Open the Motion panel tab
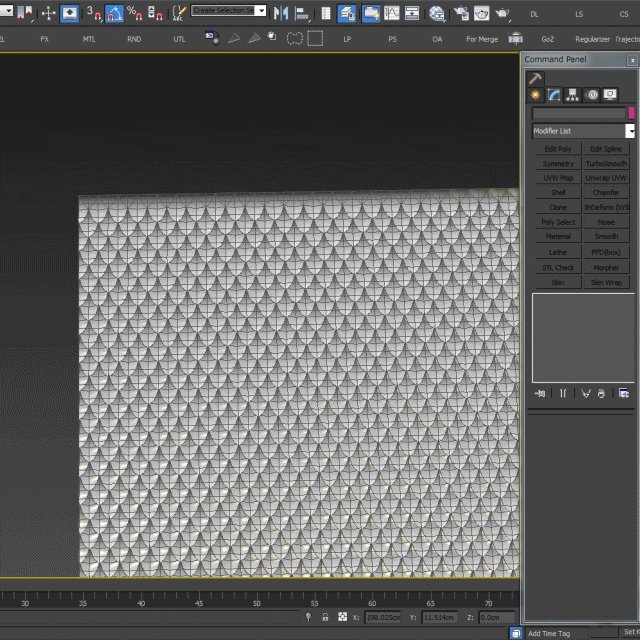This screenshot has width=640, height=640. coord(591,95)
